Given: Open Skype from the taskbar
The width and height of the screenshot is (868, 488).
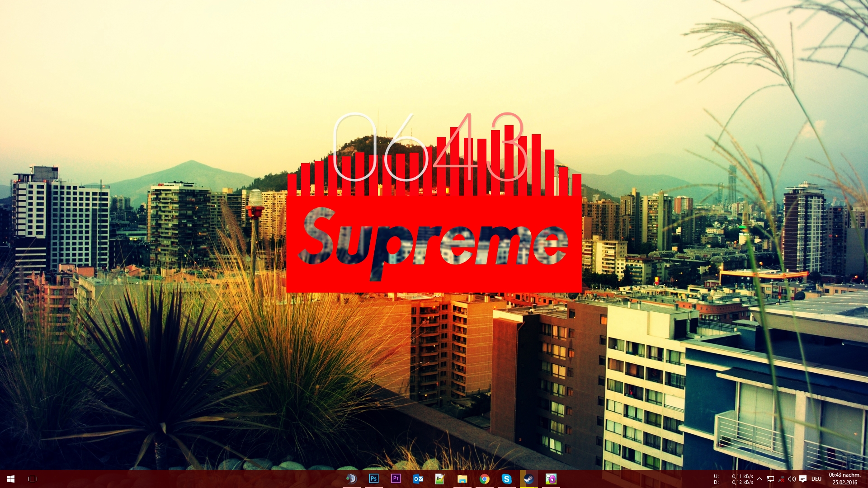Looking at the screenshot, I should pyautogui.click(x=506, y=479).
